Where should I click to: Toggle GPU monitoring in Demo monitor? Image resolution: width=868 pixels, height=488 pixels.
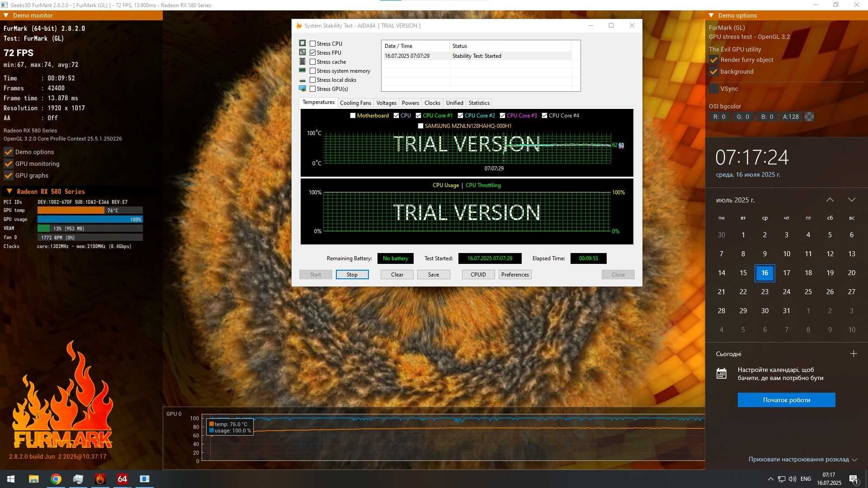(8, 164)
